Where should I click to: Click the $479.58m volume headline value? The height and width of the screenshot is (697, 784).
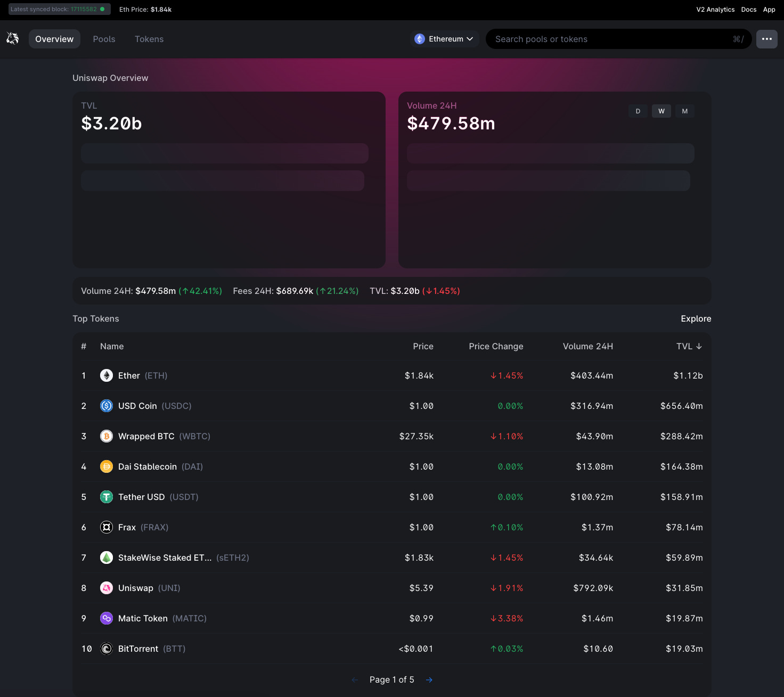(451, 124)
